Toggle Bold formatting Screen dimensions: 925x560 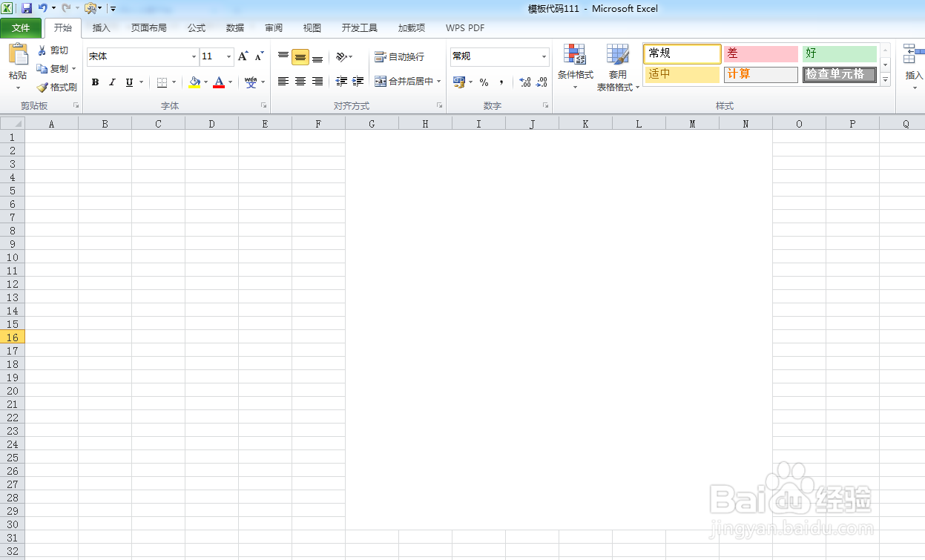point(95,82)
